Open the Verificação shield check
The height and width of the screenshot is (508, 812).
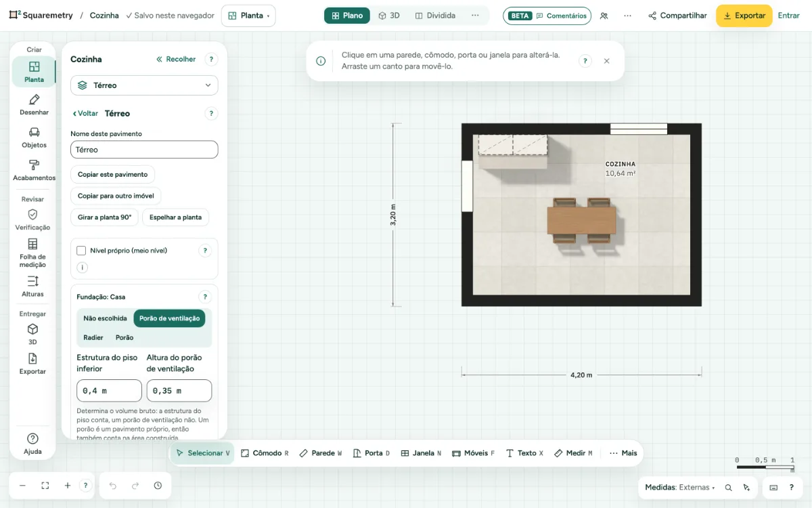[32, 219]
